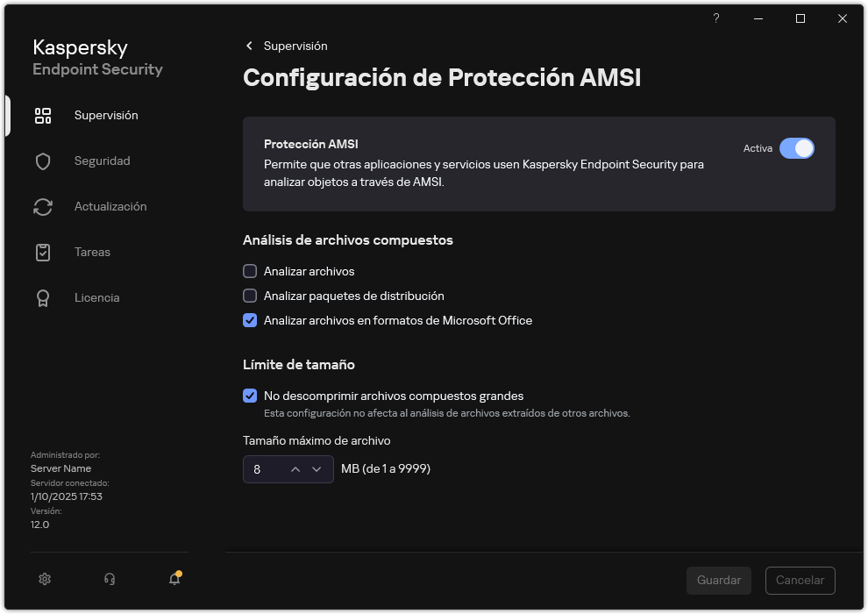
Task: Open support using the headset icon
Action: [x=109, y=579]
